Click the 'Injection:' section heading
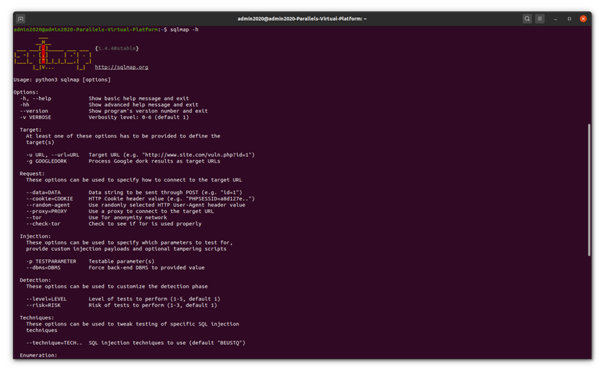The width and height of the screenshot is (605, 374). 35,236
